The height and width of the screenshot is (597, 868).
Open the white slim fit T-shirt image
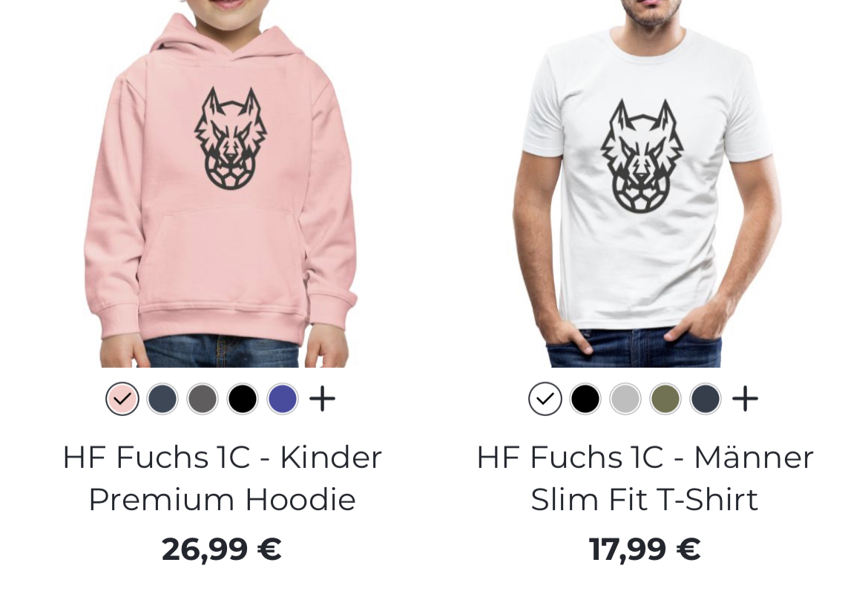click(x=645, y=184)
